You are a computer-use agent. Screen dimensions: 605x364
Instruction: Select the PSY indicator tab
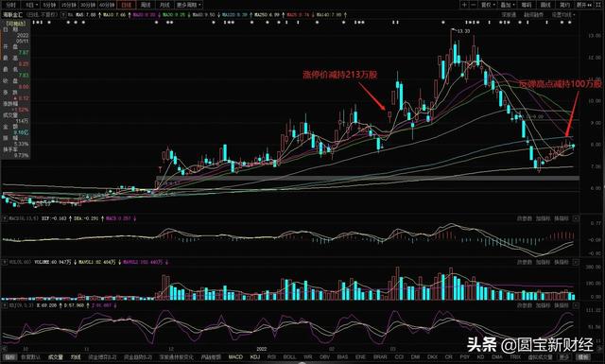pyautogui.click(x=465, y=357)
